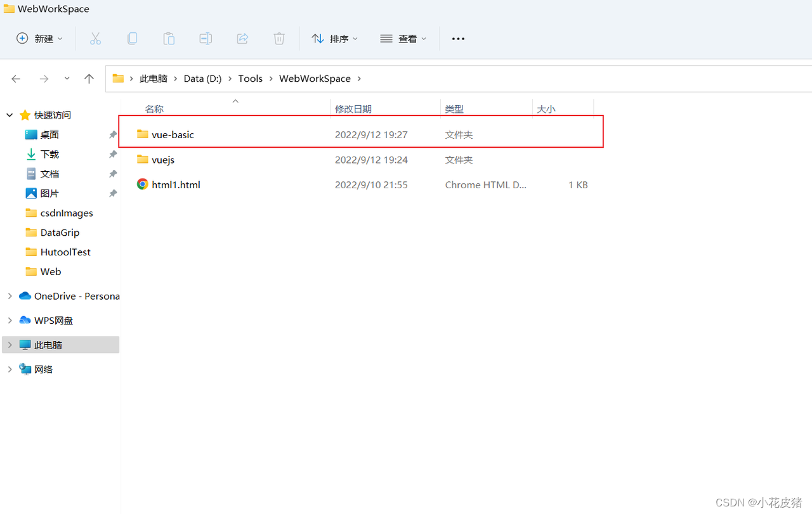Click the Delete trash icon

pyautogui.click(x=279, y=39)
